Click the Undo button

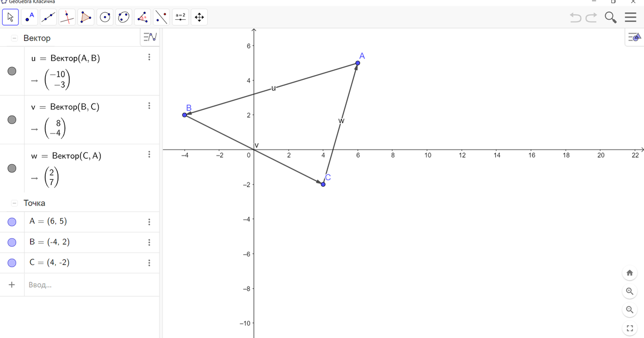[x=574, y=17]
